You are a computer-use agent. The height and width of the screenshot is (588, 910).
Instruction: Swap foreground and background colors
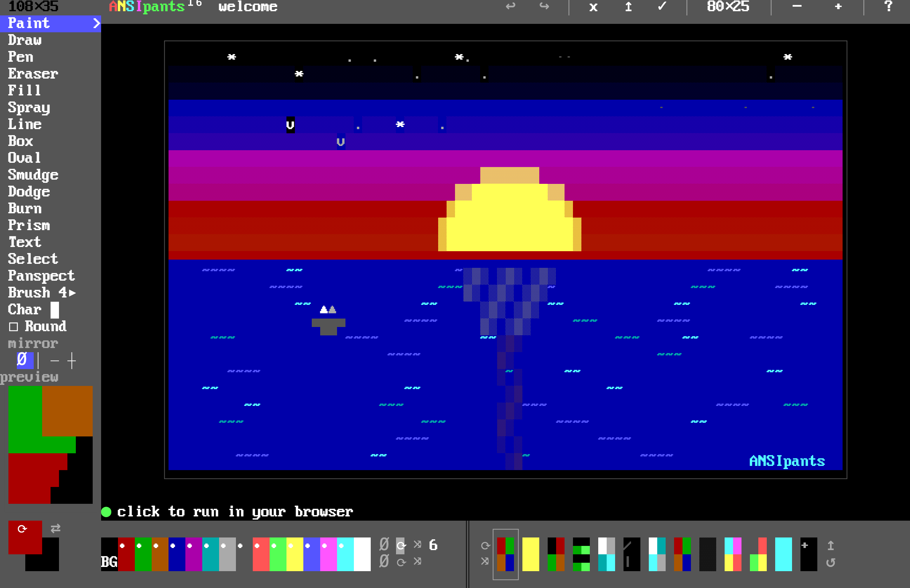55,528
